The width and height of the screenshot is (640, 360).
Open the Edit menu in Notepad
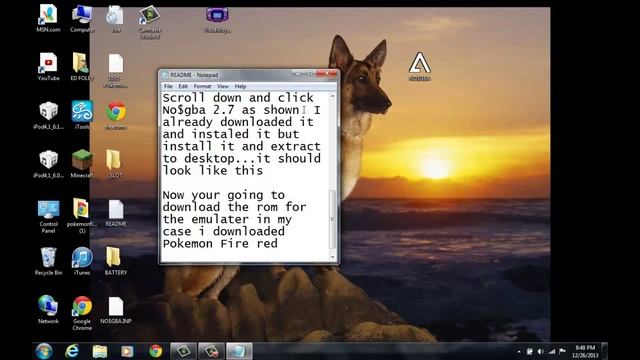183,87
